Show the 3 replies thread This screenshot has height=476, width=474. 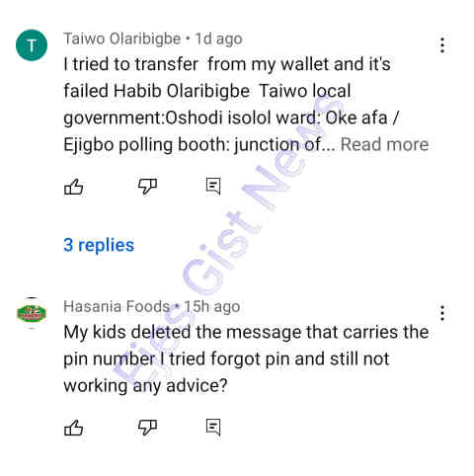pyautogui.click(x=99, y=245)
